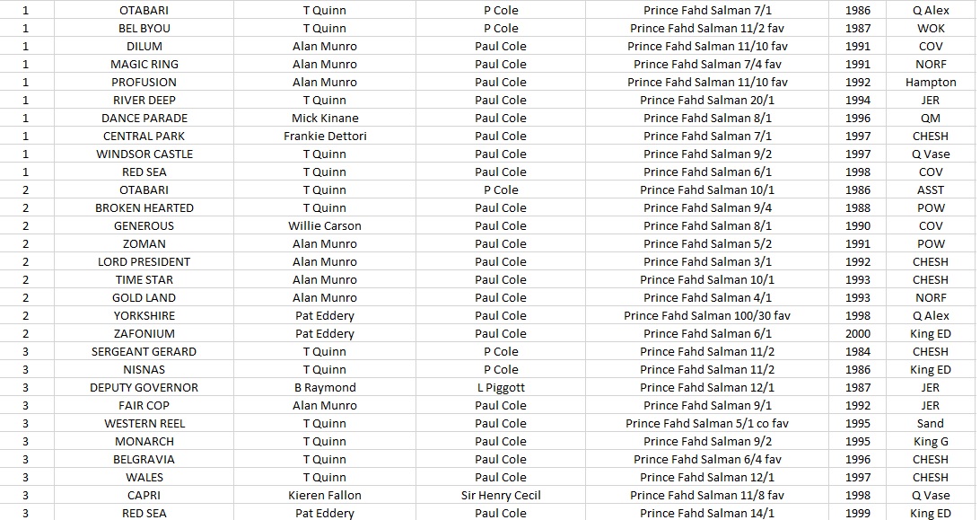The width and height of the screenshot is (980, 520).
Task: Select the B Raymond jockey cell
Action: [325, 387]
